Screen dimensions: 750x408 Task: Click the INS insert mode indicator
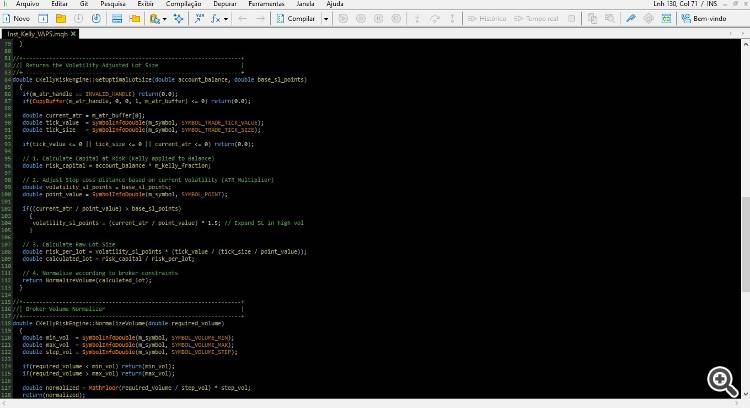(712, 4)
